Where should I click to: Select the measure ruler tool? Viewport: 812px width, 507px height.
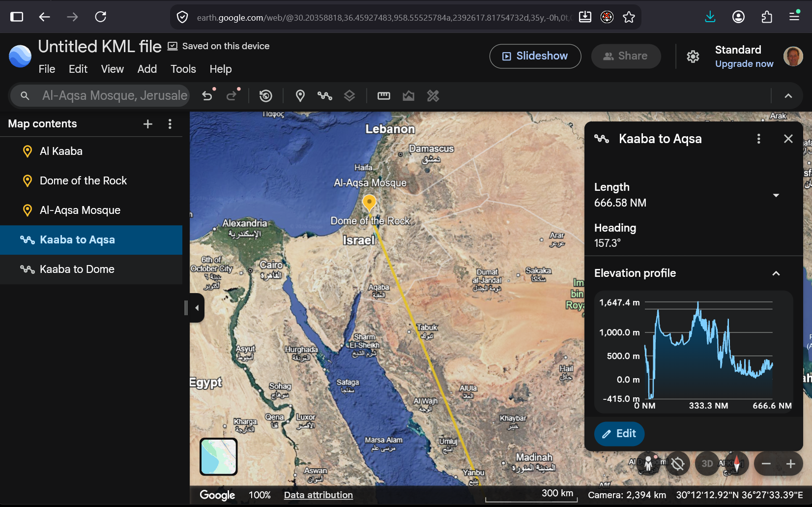click(384, 95)
